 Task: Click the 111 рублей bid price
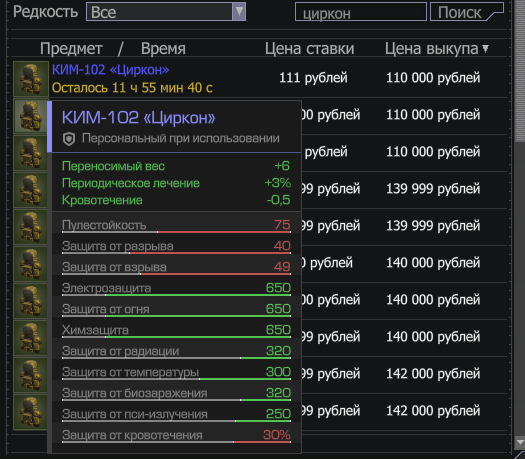coord(313,78)
